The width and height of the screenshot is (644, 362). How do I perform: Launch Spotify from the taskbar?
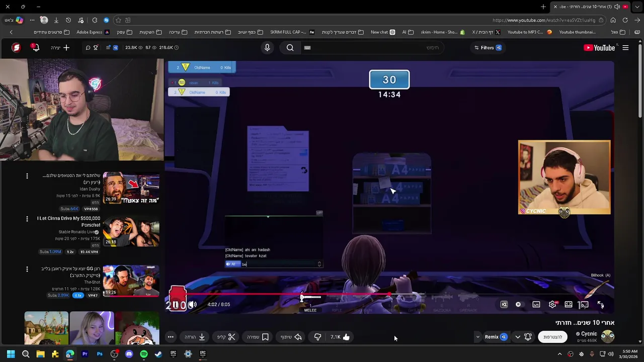[x=144, y=354]
